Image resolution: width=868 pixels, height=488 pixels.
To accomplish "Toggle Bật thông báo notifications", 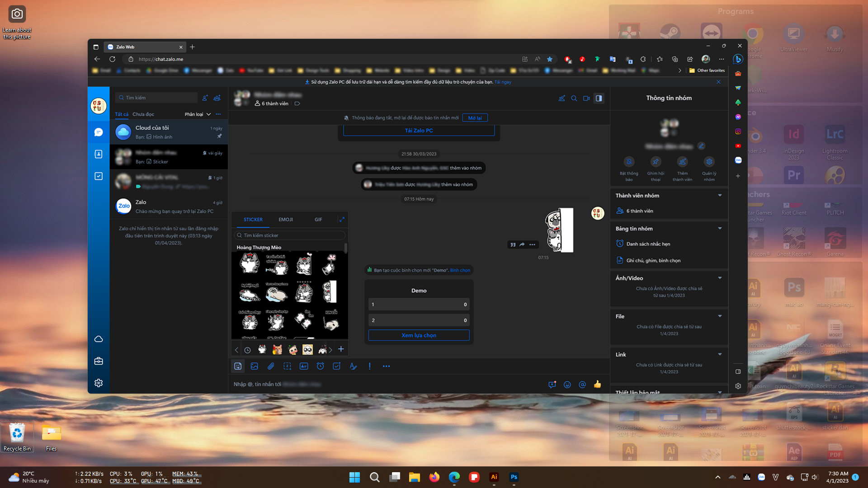I will [x=629, y=161].
